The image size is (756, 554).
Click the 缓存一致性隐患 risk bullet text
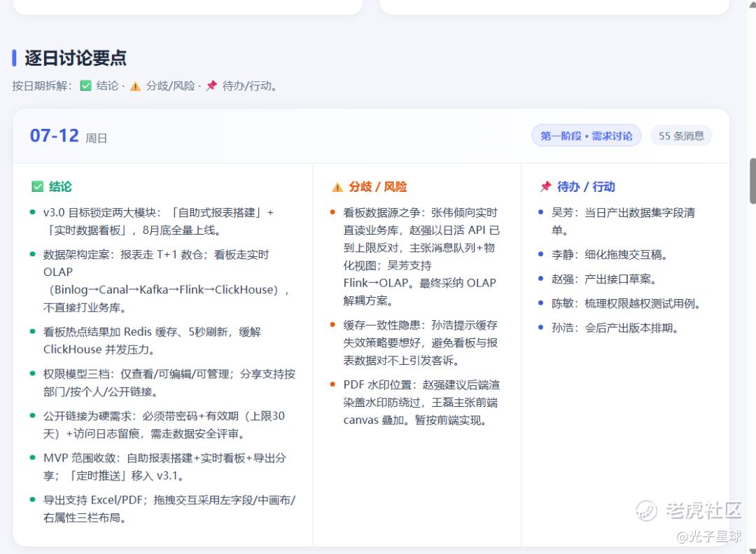[421, 342]
